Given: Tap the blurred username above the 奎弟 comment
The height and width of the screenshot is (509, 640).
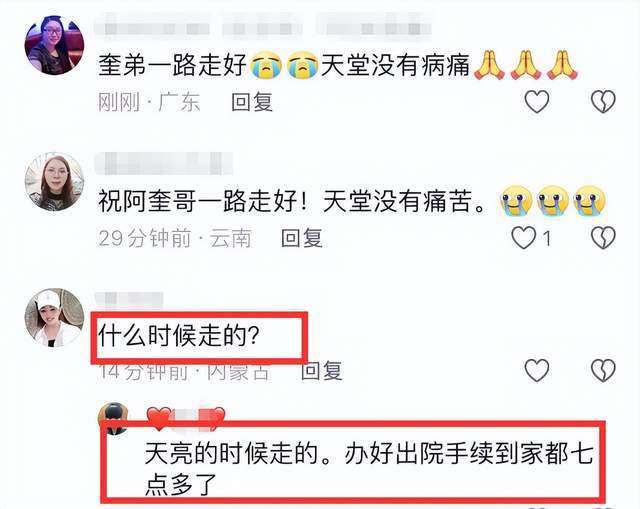Looking at the screenshot, I should 263,28.
